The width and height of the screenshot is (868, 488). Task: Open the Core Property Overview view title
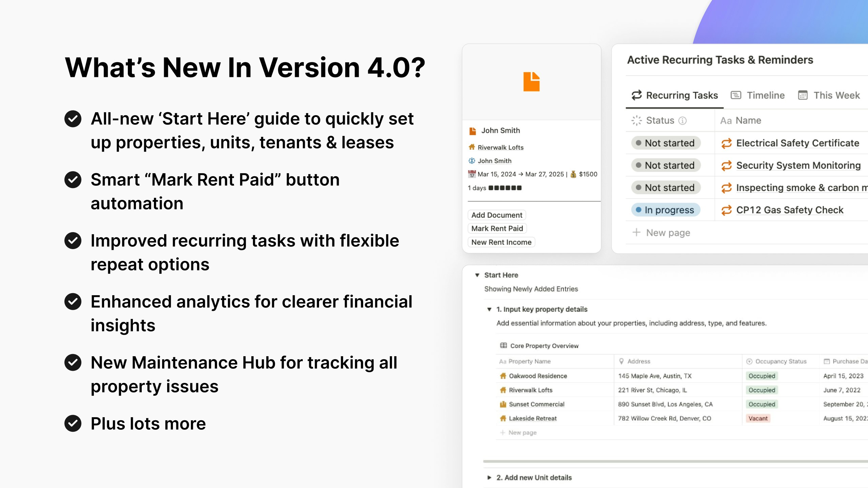tap(544, 346)
